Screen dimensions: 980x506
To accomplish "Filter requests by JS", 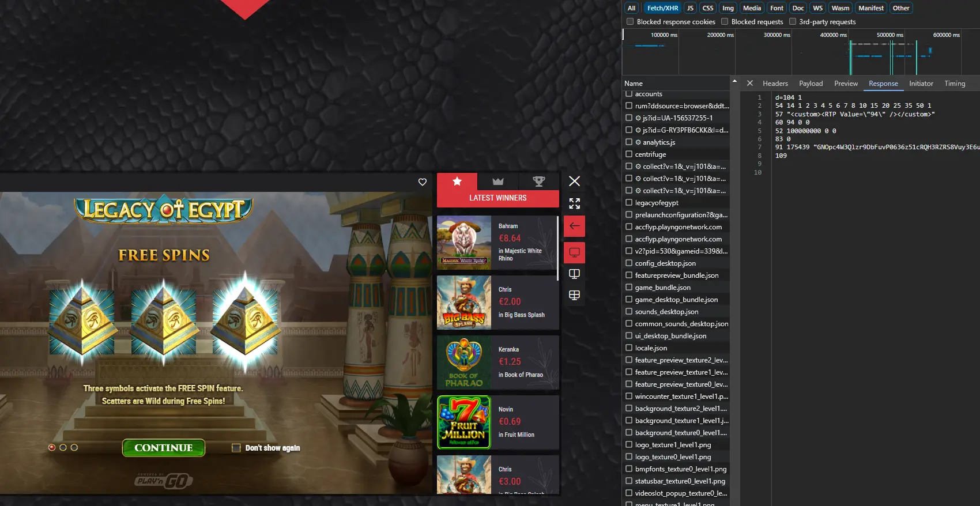I will click(690, 8).
